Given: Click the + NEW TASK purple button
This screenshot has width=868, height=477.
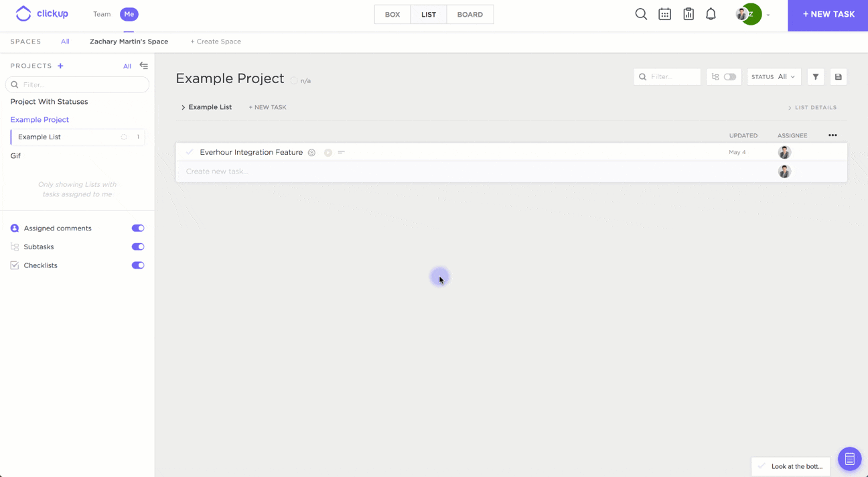Looking at the screenshot, I should tap(828, 15).
